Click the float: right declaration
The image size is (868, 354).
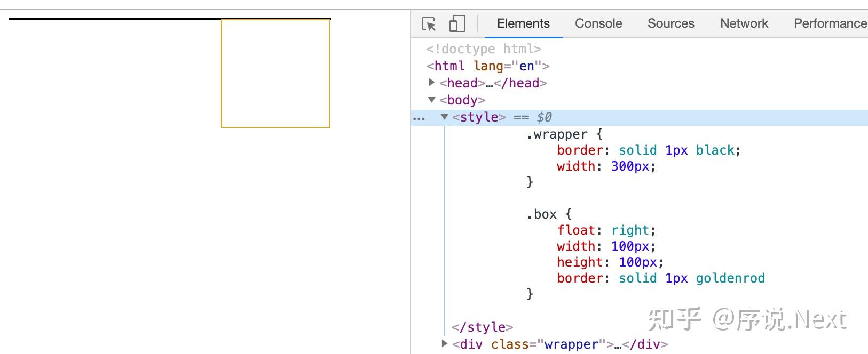coord(606,230)
